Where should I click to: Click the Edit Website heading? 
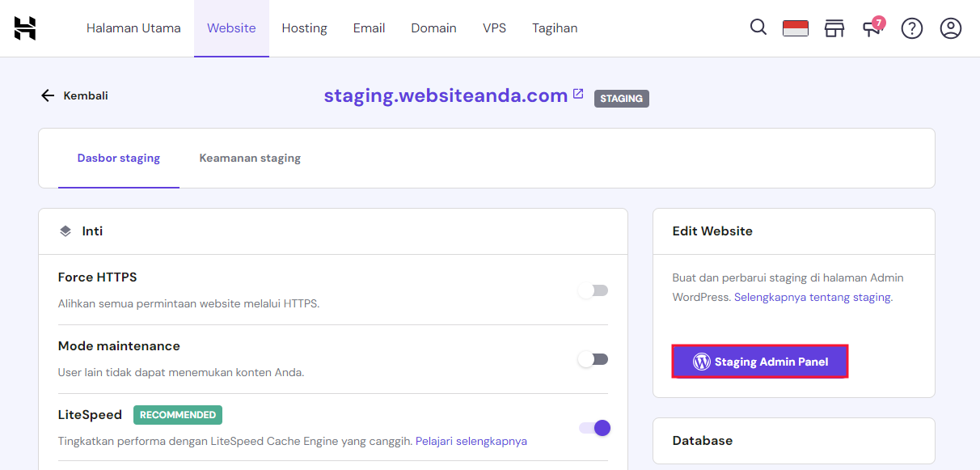coord(712,231)
